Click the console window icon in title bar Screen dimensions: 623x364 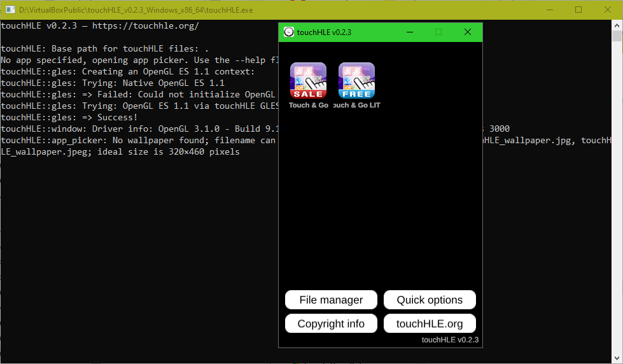point(10,10)
